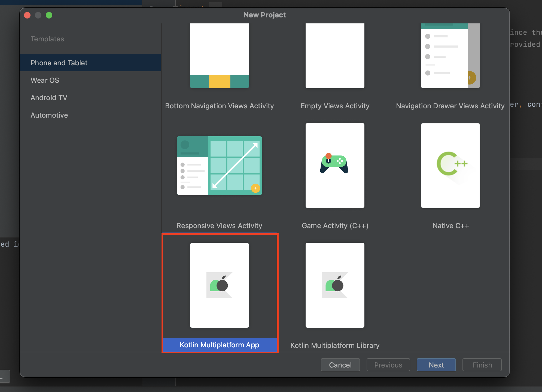The image size is (542, 392).
Task: Select Kotlin Multiplatform Library template icon
Action: (335, 285)
